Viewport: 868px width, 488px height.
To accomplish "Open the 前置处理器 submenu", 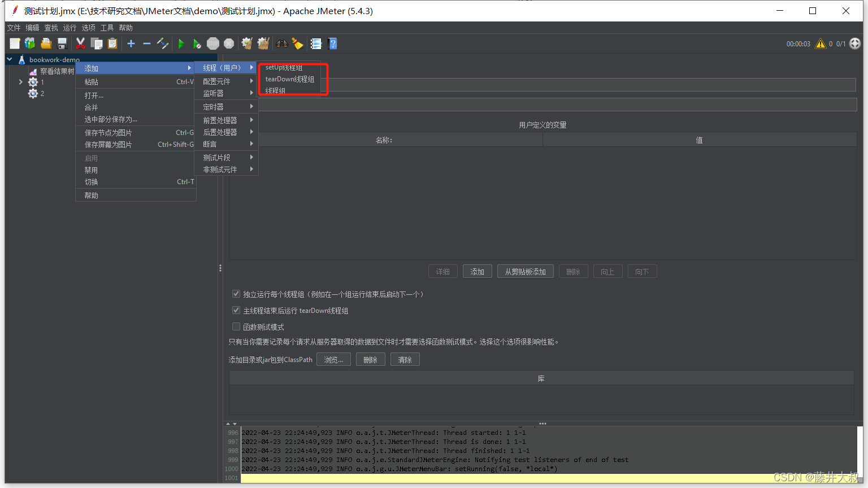I will pos(226,120).
